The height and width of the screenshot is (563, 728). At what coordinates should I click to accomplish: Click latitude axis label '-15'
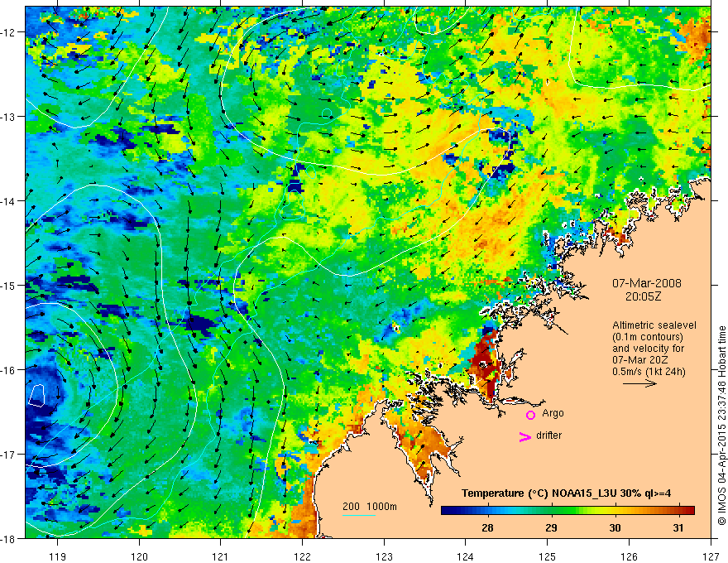[x=10, y=285]
